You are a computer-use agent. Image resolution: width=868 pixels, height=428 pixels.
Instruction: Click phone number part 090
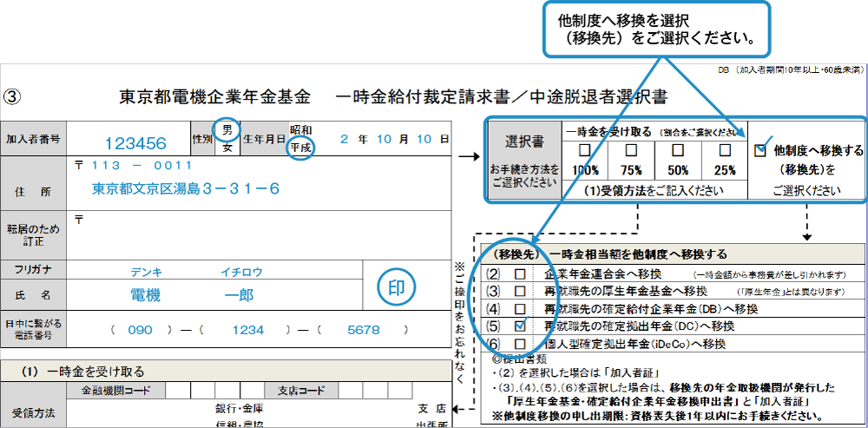pyautogui.click(x=140, y=330)
